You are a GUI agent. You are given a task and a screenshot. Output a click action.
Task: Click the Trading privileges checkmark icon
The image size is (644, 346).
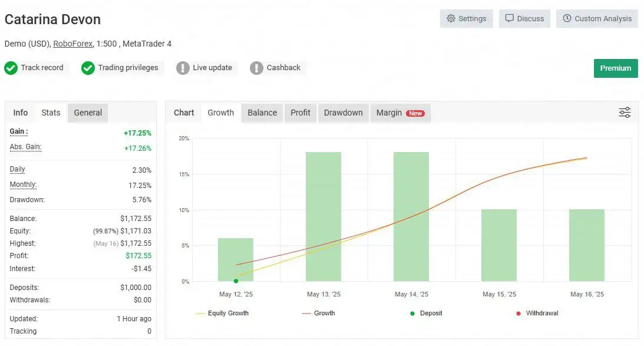coord(88,68)
